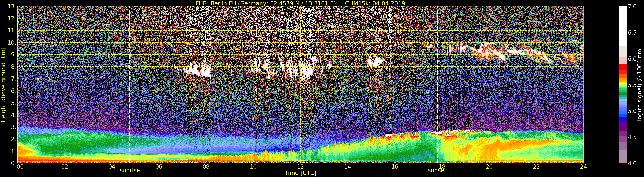This screenshot has height=177, width=644.
Task: Click colorbar tick value '5.5'
Action: point(632,85)
